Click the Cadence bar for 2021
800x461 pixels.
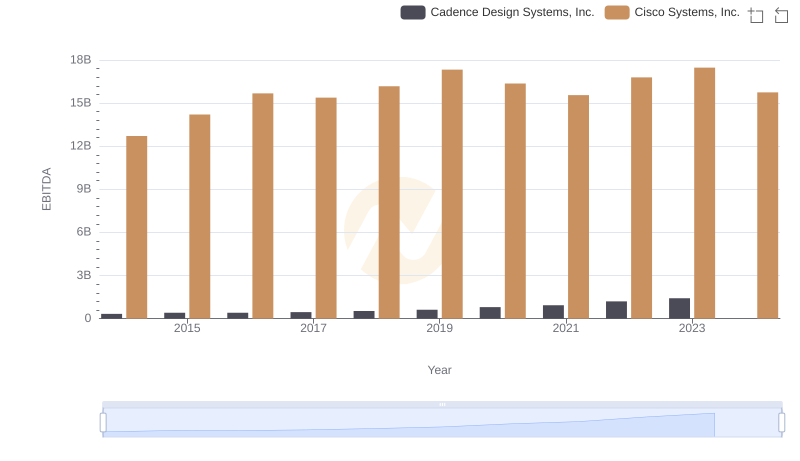(x=554, y=312)
